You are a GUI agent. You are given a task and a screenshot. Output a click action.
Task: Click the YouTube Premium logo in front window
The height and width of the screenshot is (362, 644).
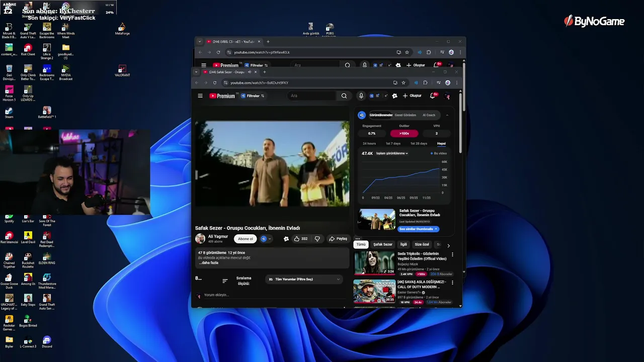tap(222, 96)
